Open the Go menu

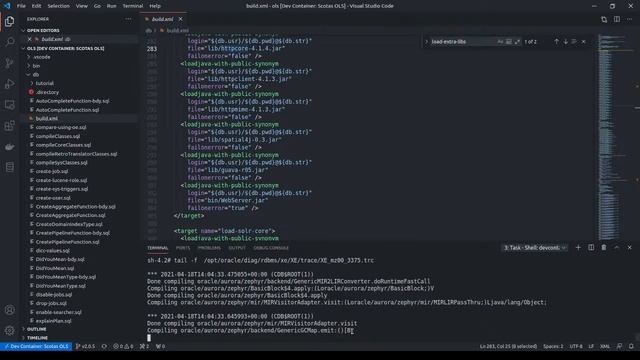(x=97, y=6)
